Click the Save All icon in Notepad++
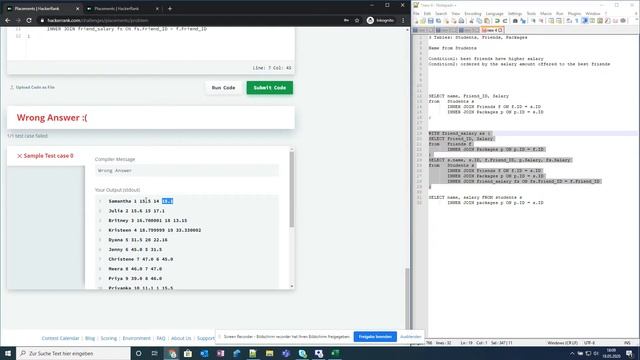Image resolution: width=640 pixels, height=360 pixels. (438, 21)
